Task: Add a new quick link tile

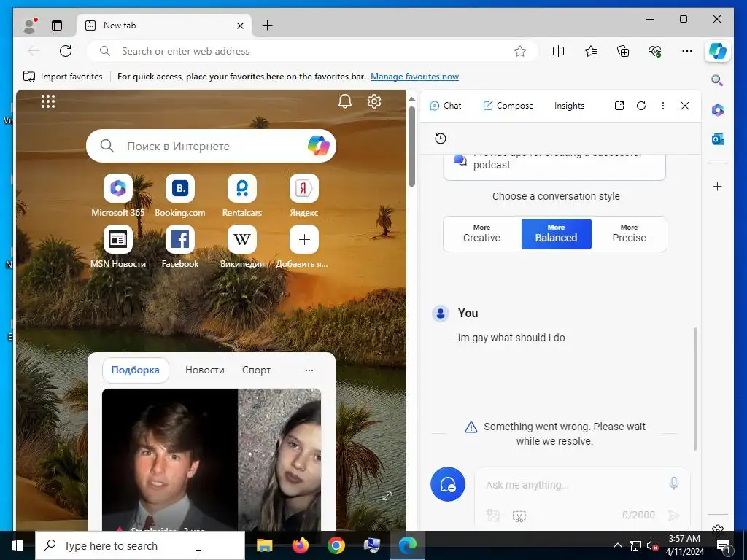Action: pos(304,246)
